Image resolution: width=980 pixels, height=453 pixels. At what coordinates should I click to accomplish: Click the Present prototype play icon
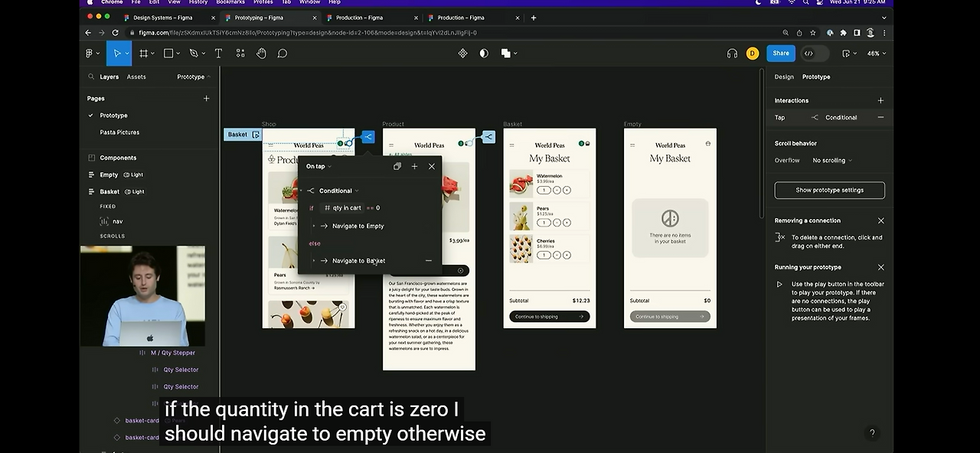[x=845, y=54]
